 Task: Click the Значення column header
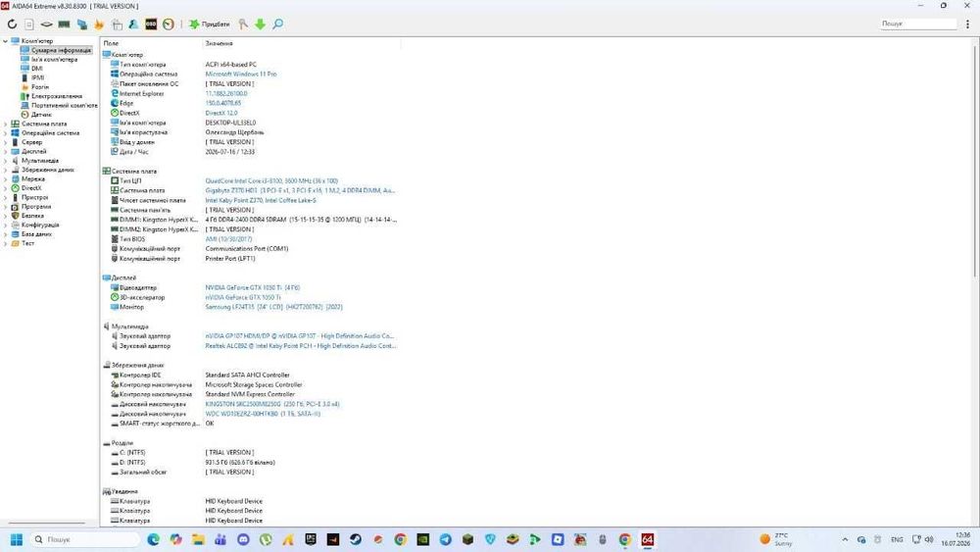point(301,43)
